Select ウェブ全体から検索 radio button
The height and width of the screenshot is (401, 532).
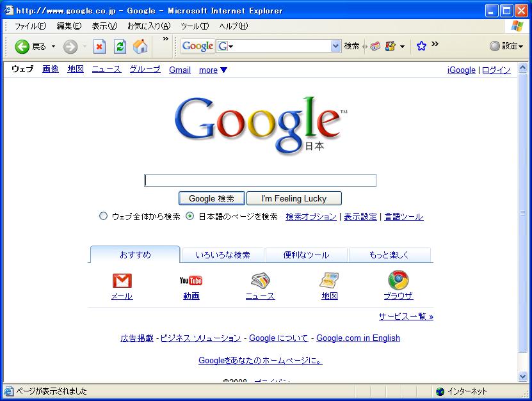[x=103, y=216]
